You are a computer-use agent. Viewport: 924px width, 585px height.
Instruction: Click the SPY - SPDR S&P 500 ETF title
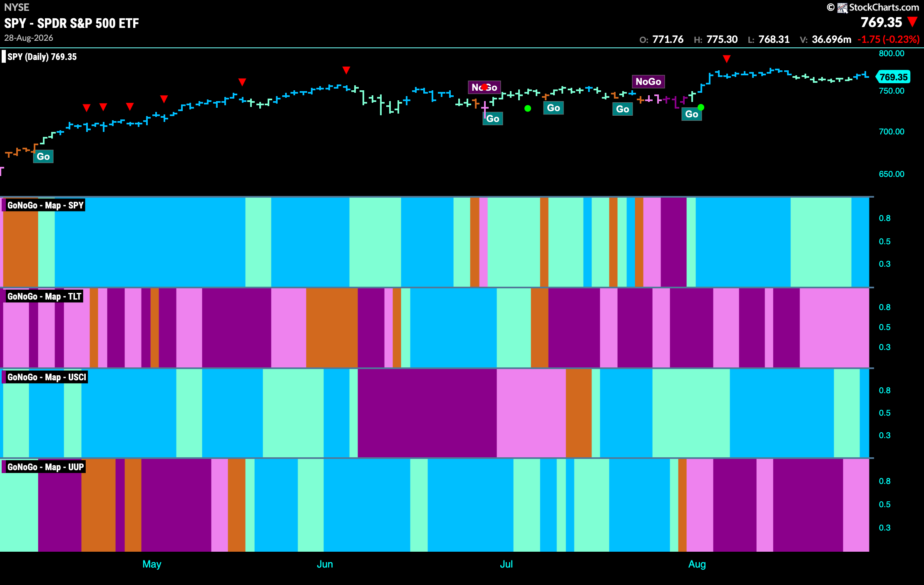tap(72, 23)
